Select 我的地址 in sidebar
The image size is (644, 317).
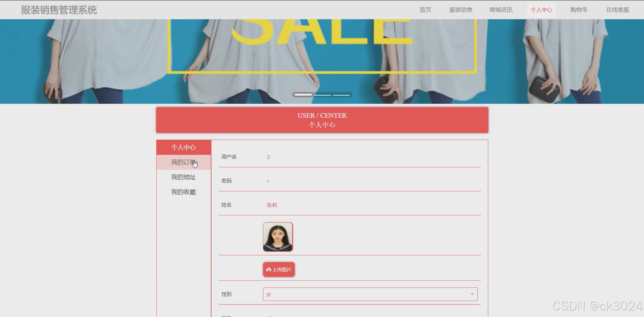pos(183,177)
